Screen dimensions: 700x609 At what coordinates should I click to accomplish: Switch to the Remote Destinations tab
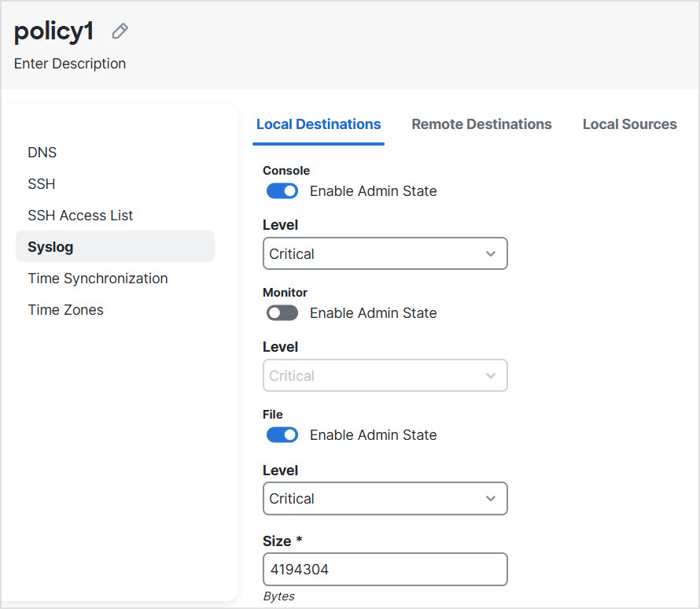481,124
